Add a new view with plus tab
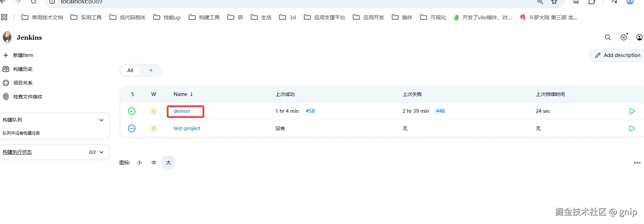 pos(151,70)
